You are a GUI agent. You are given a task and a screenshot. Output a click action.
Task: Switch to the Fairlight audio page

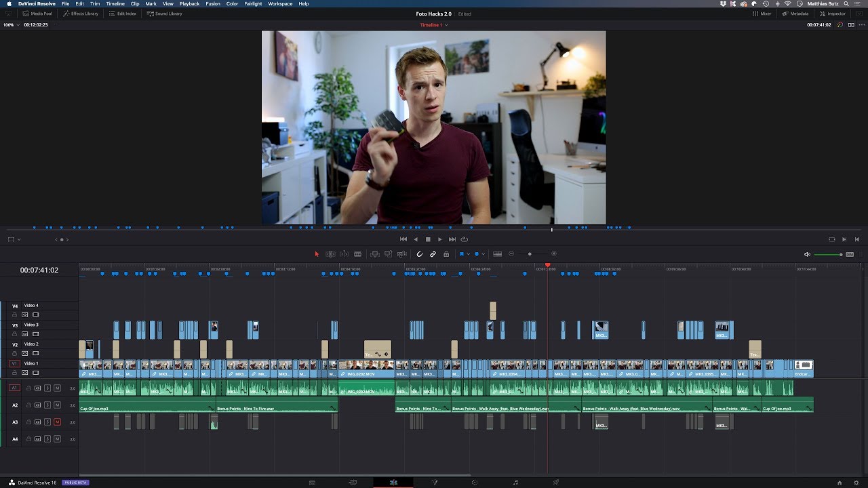pos(515,481)
